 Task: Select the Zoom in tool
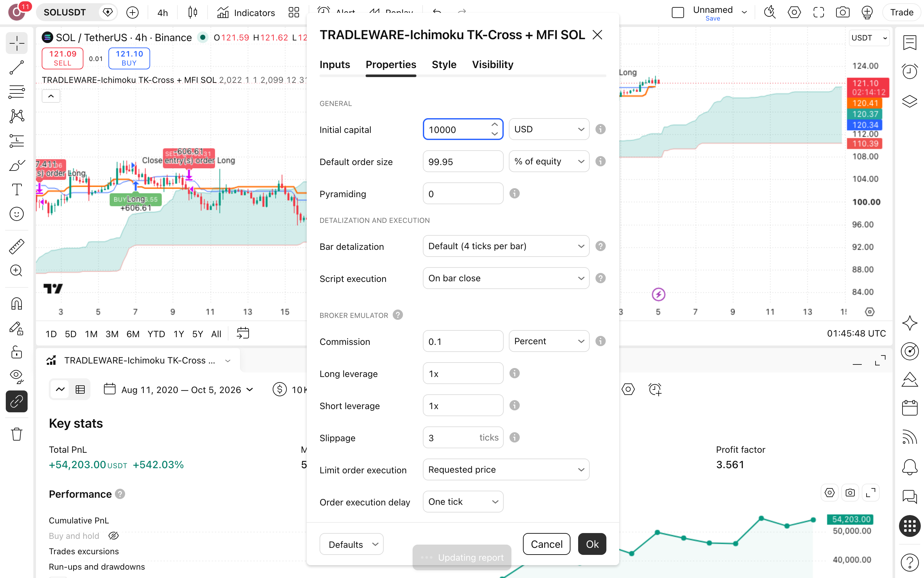tap(16, 271)
